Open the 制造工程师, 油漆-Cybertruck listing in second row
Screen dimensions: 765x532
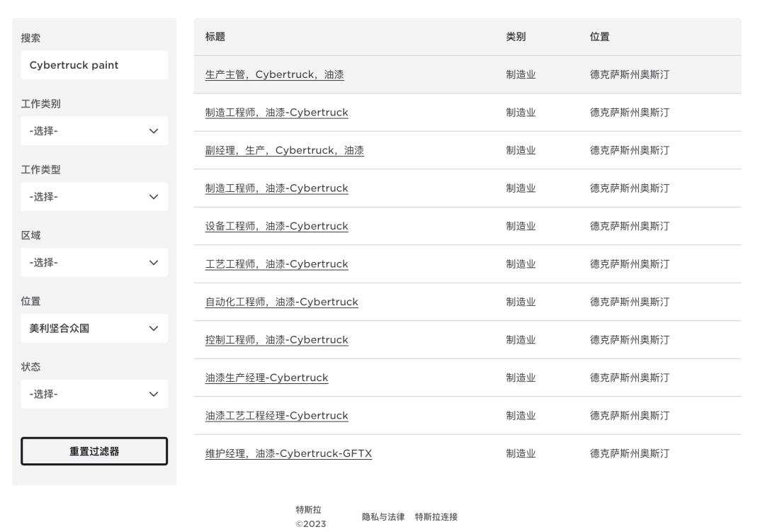pos(276,113)
